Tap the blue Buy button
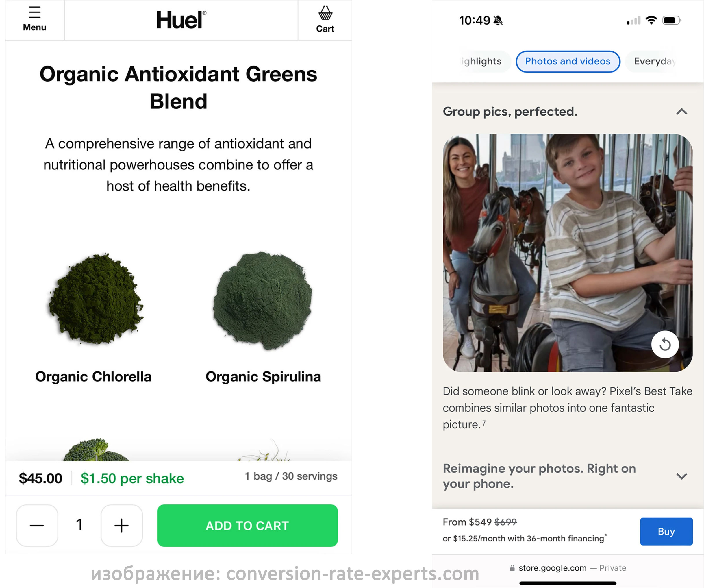This screenshot has height=588, width=704. pyautogui.click(x=666, y=531)
